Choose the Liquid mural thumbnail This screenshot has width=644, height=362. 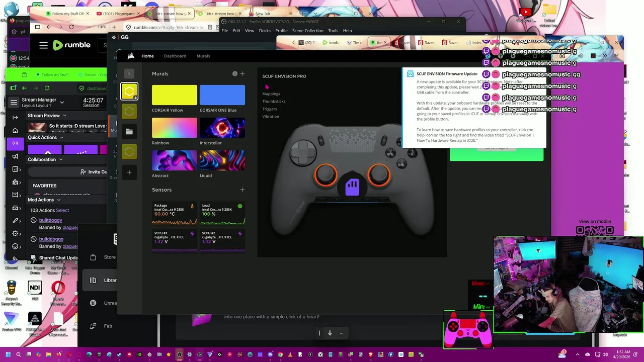pos(222,160)
